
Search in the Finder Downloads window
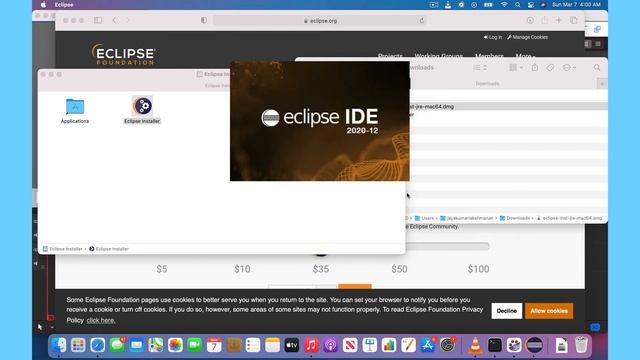coord(597,68)
